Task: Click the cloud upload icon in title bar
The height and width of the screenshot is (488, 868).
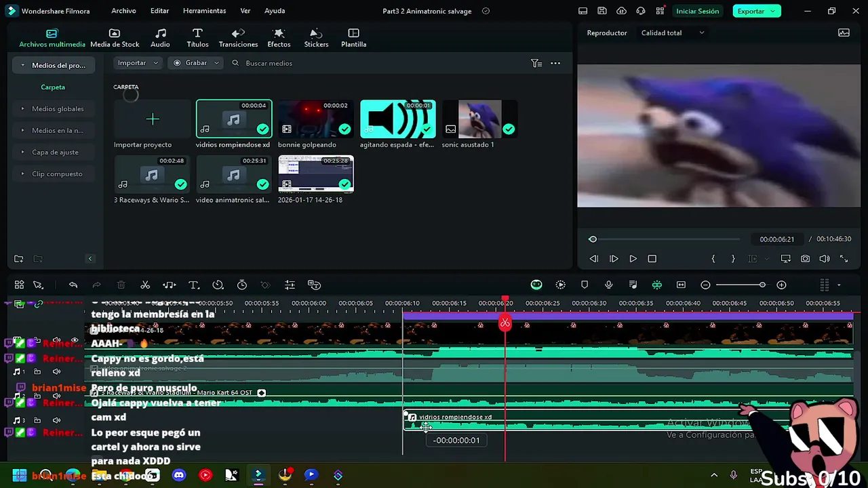Action: [x=621, y=11]
